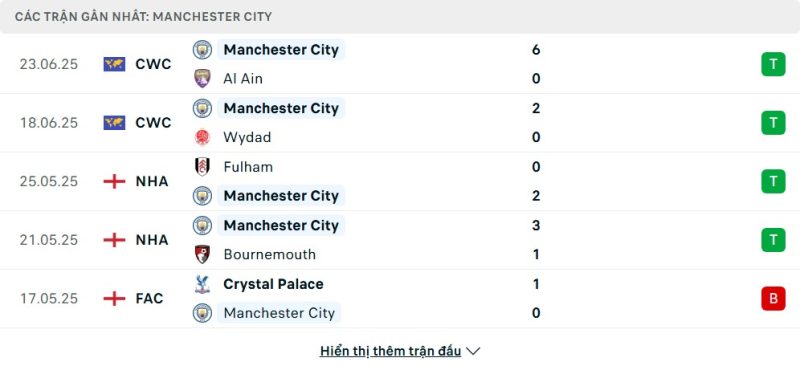Click score 6 in Al Ain match
Viewport: 800px width, 374px height.
click(x=536, y=49)
